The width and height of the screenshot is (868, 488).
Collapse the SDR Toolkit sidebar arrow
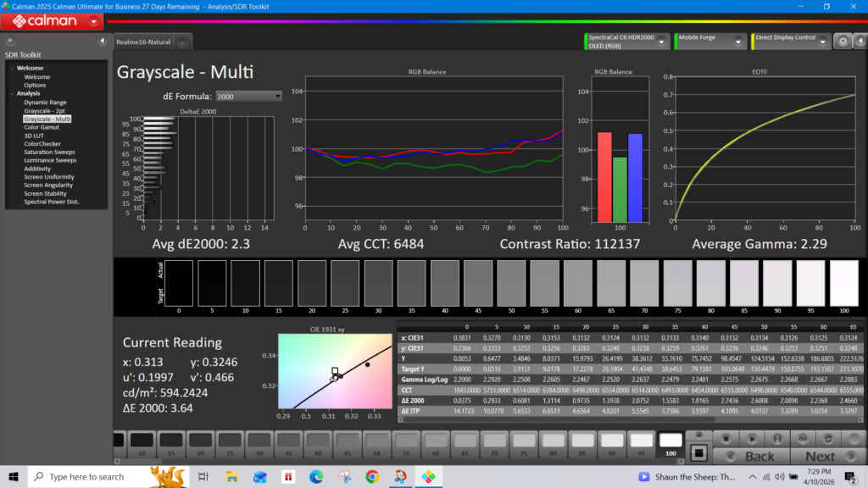pos(102,41)
